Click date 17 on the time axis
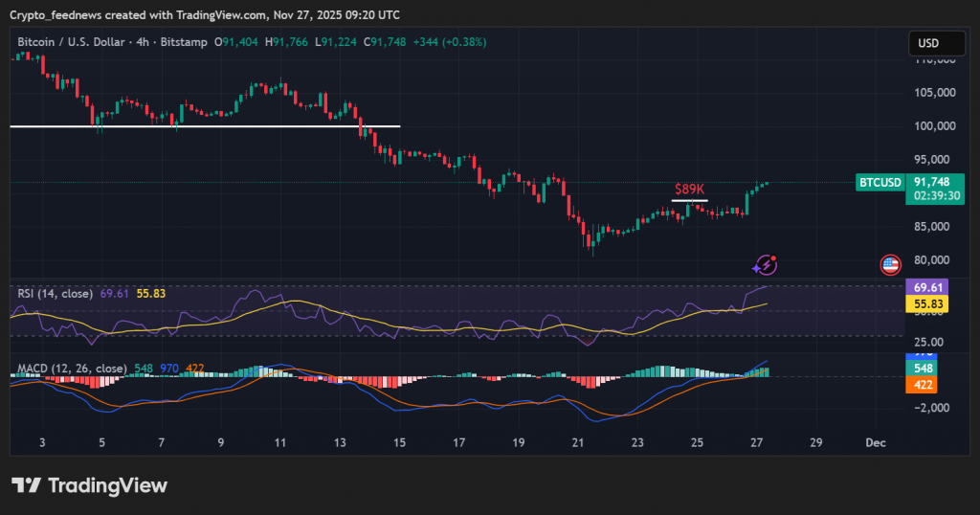The width and height of the screenshot is (980, 515). [x=458, y=442]
